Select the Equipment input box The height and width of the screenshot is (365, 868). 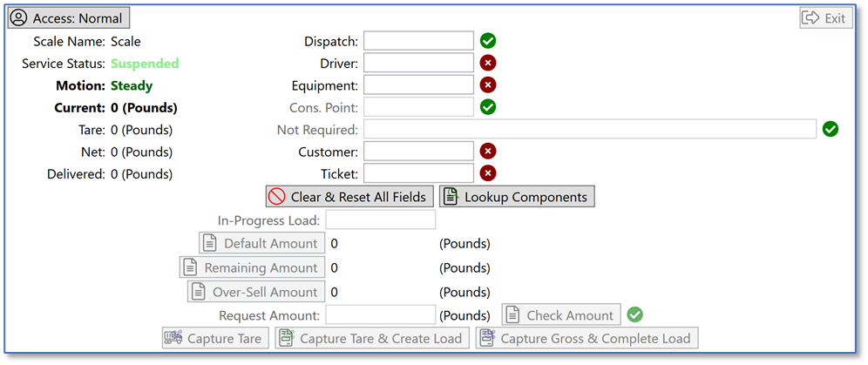pos(418,85)
